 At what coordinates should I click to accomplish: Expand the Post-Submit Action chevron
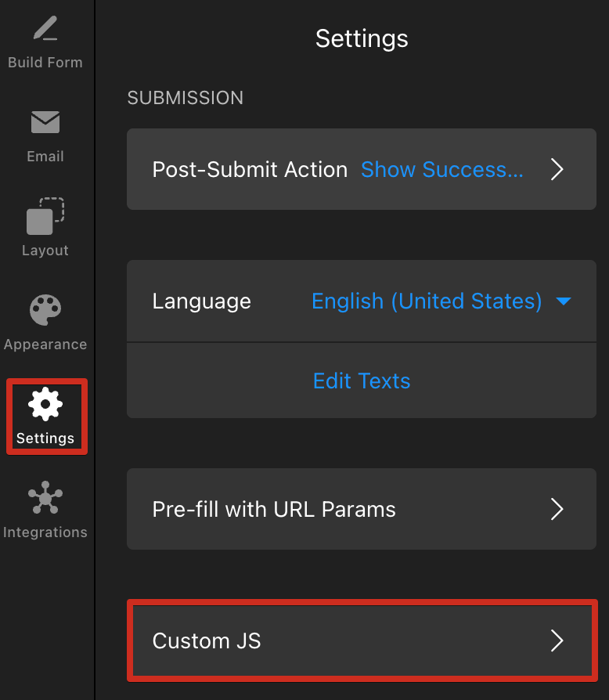tap(557, 169)
